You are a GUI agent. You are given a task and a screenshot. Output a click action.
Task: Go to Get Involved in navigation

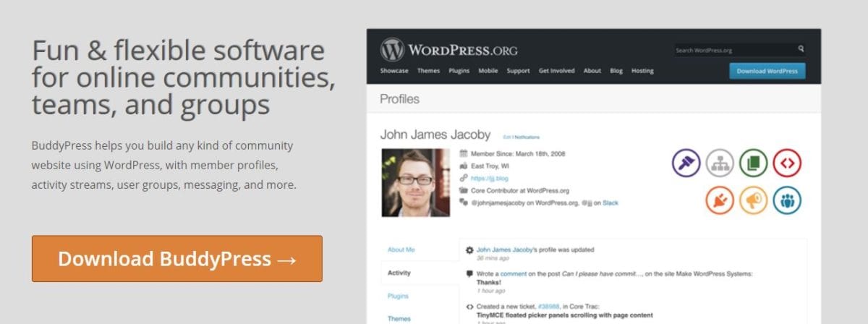coord(556,71)
